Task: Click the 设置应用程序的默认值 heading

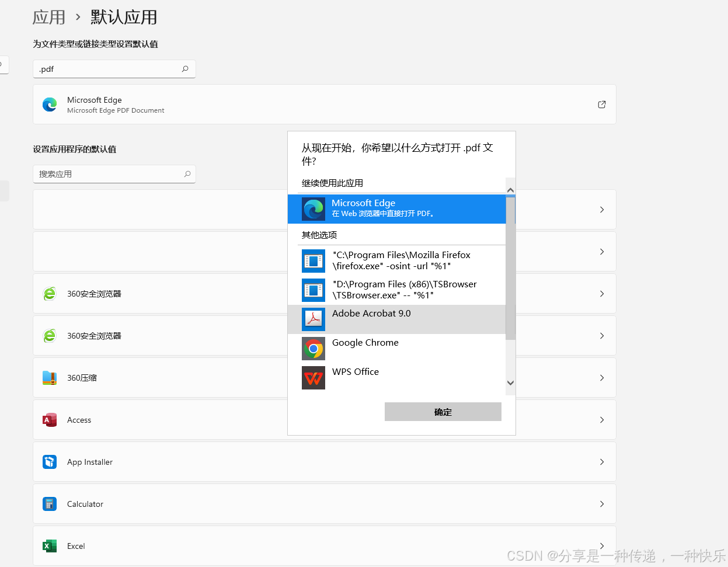Action: tap(74, 149)
